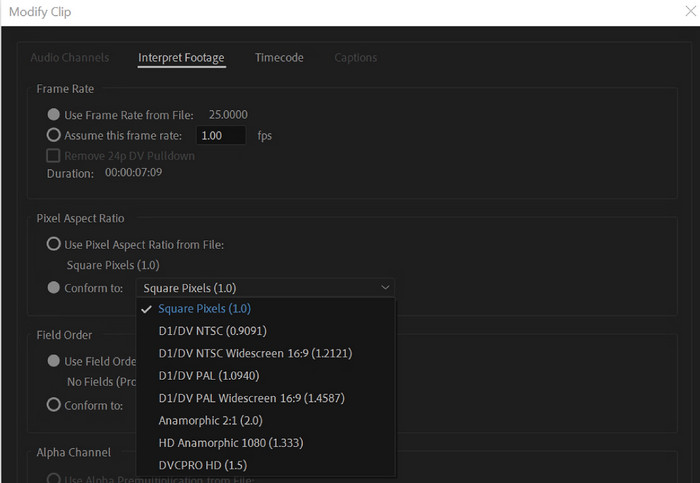Switch to the Audio Channels tab

tap(69, 58)
